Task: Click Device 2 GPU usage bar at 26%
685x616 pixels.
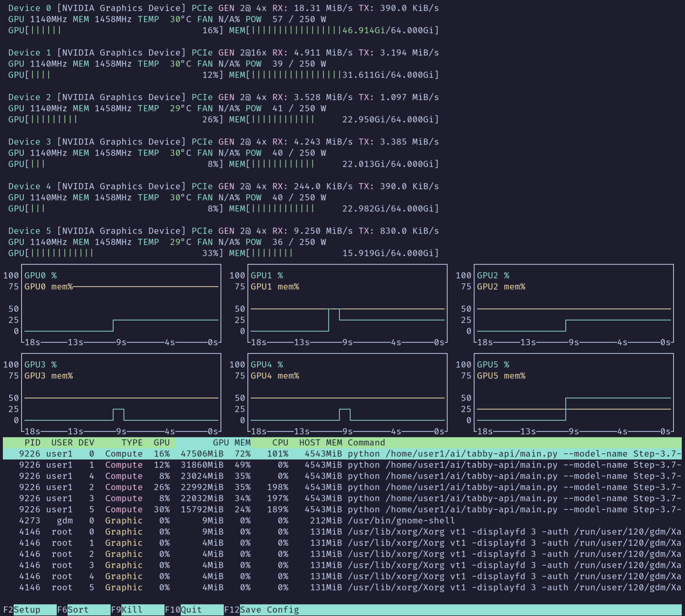Action: [116, 119]
